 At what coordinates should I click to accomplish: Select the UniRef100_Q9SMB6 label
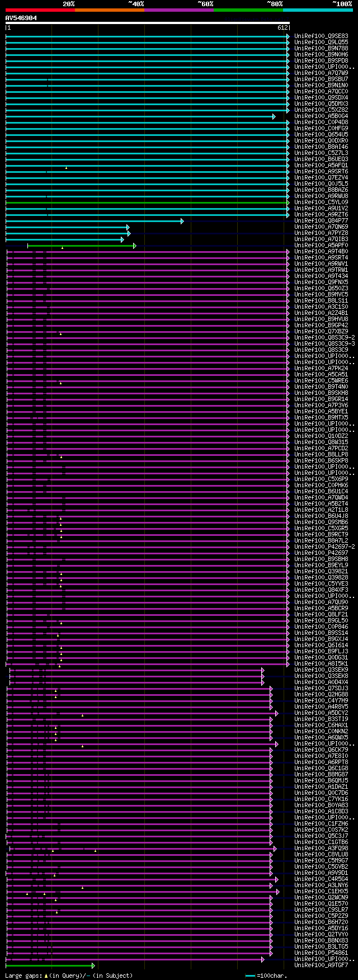coord(321,522)
